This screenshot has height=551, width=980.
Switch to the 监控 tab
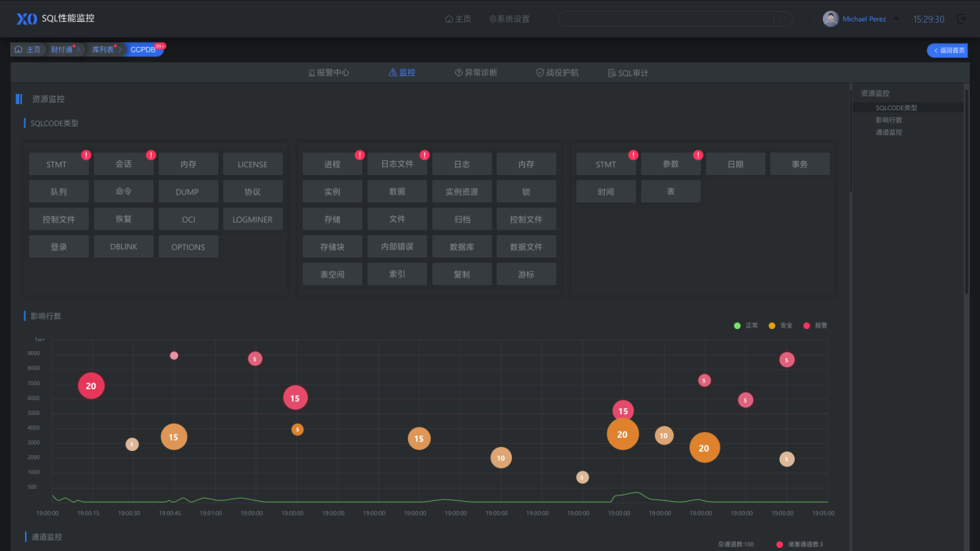402,73
